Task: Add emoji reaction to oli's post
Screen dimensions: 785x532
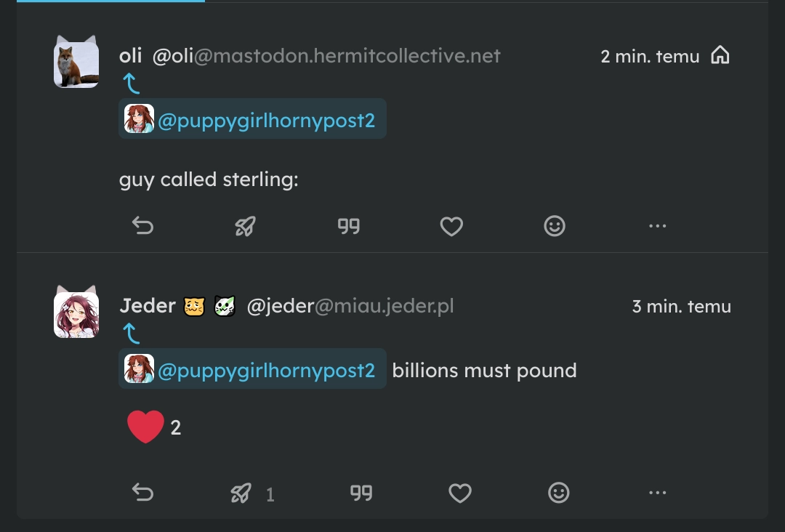Action: [x=555, y=226]
